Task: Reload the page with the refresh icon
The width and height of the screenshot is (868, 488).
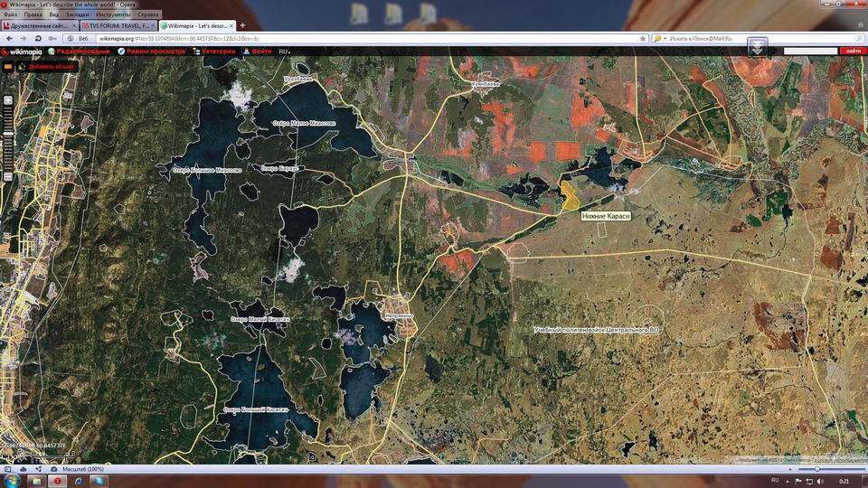Action: click(38, 39)
